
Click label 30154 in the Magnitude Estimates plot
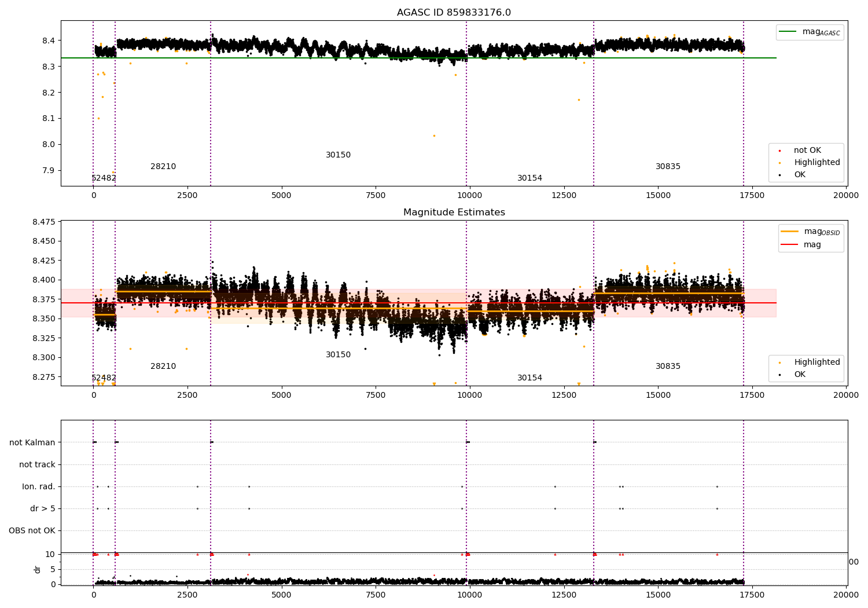coord(530,378)
